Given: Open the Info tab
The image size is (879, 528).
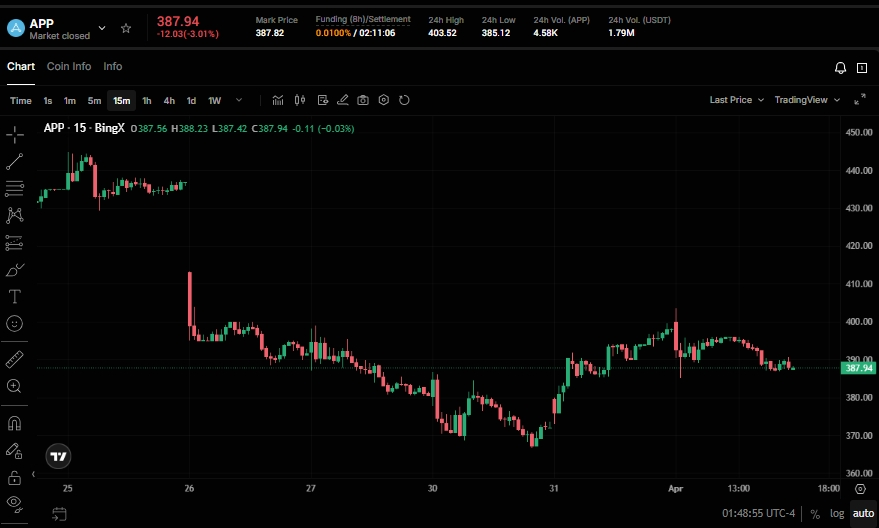Looking at the screenshot, I should (113, 67).
